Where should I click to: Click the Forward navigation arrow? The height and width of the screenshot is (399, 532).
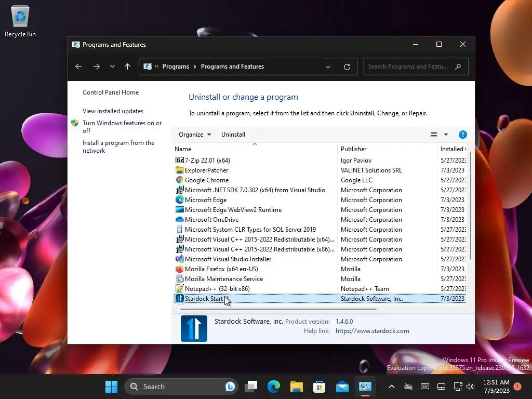pyautogui.click(x=96, y=66)
